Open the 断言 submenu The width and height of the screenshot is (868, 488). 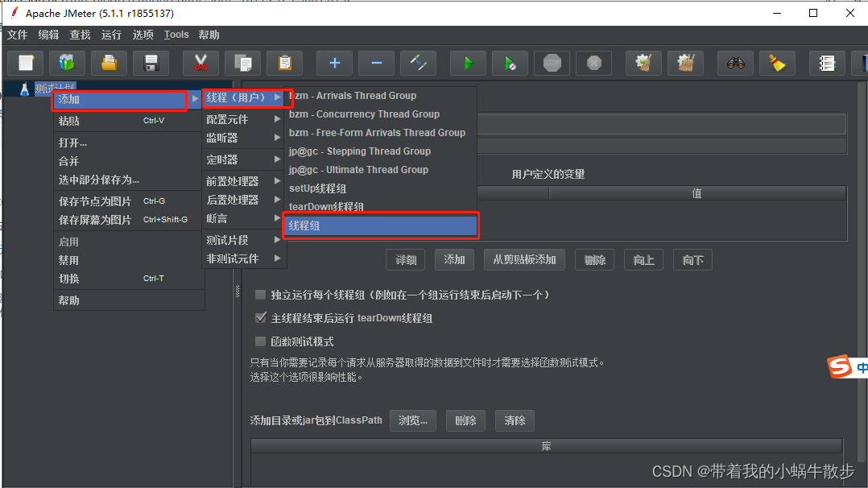click(x=243, y=218)
